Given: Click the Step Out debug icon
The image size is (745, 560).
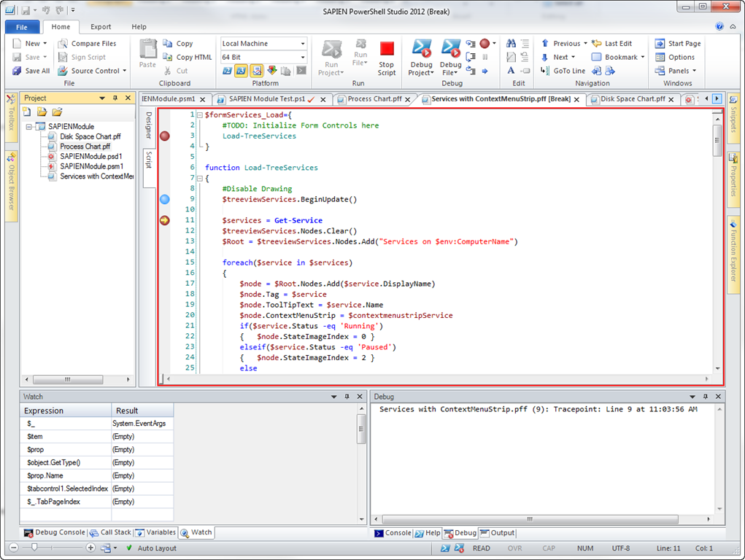Looking at the screenshot, I should [x=471, y=71].
